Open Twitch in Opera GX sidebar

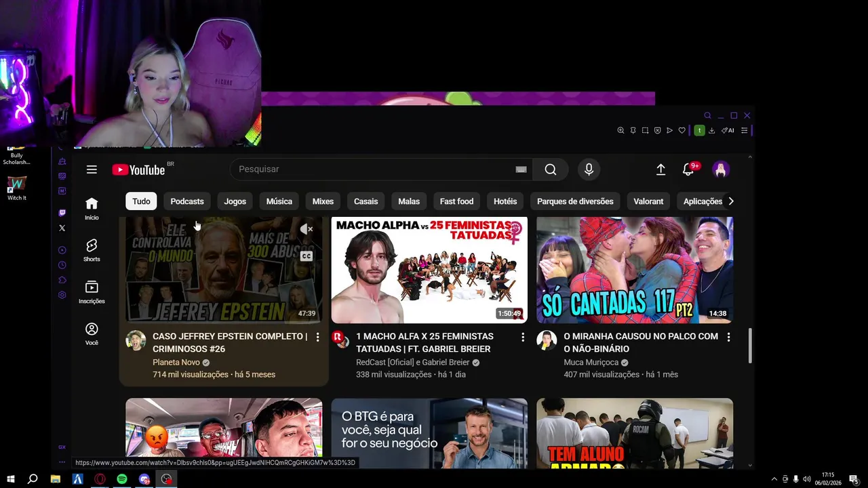point(62,213)
